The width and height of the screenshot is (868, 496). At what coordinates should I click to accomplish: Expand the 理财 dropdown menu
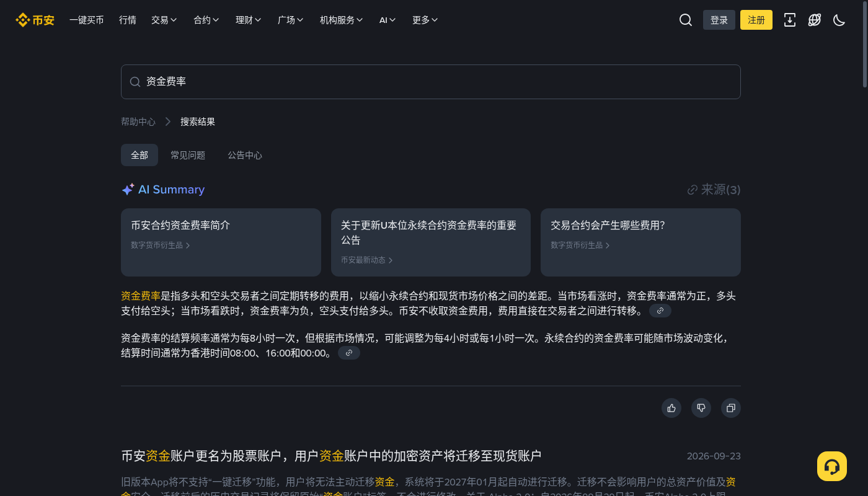pos(249,20)
